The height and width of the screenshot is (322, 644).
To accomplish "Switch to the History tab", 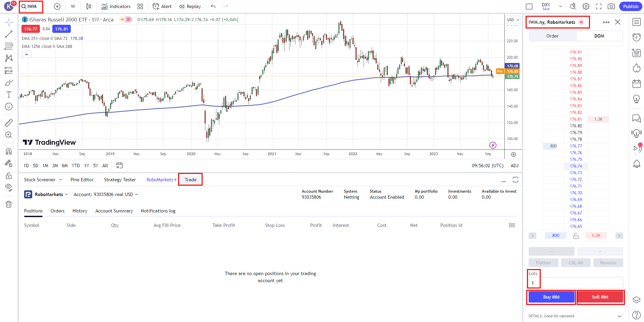I will click(x=80, y=211).
